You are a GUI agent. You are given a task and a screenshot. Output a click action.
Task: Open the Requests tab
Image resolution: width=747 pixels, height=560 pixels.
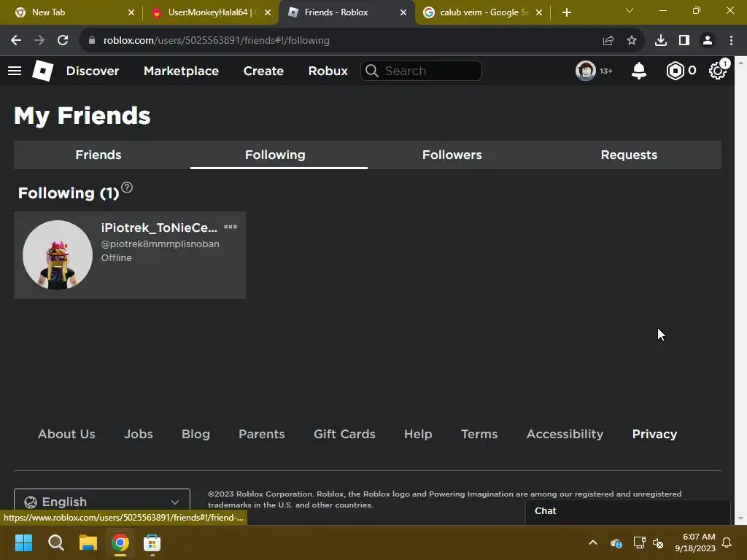pyautogui.click(x=629, y=155)
